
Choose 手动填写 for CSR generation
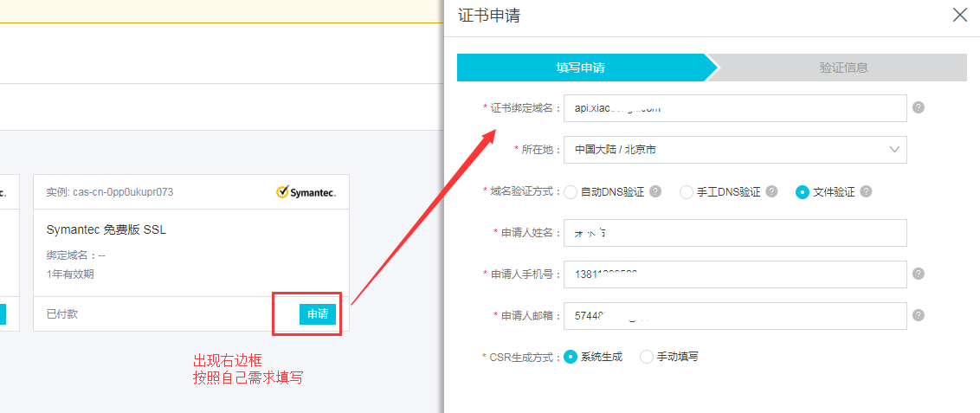646,357
